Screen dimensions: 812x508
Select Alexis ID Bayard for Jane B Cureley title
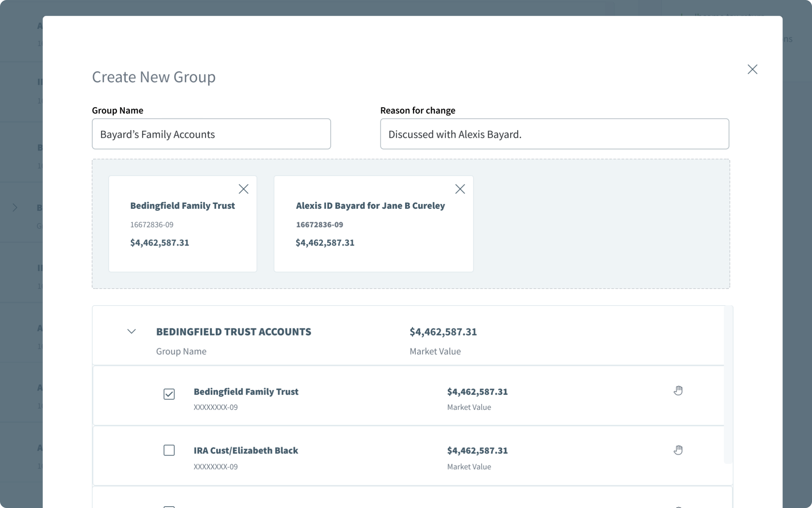coord(370,206)
